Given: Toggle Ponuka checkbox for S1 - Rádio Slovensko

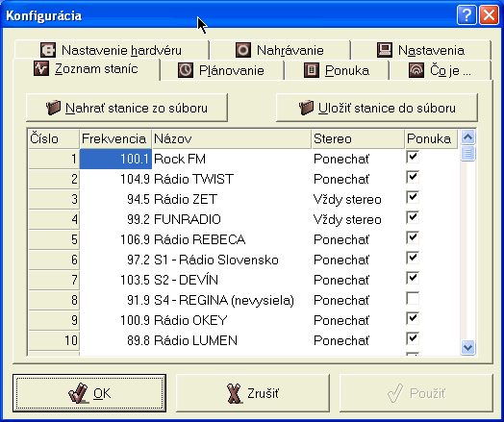Looking at the screenshot, I should point(413,259).
